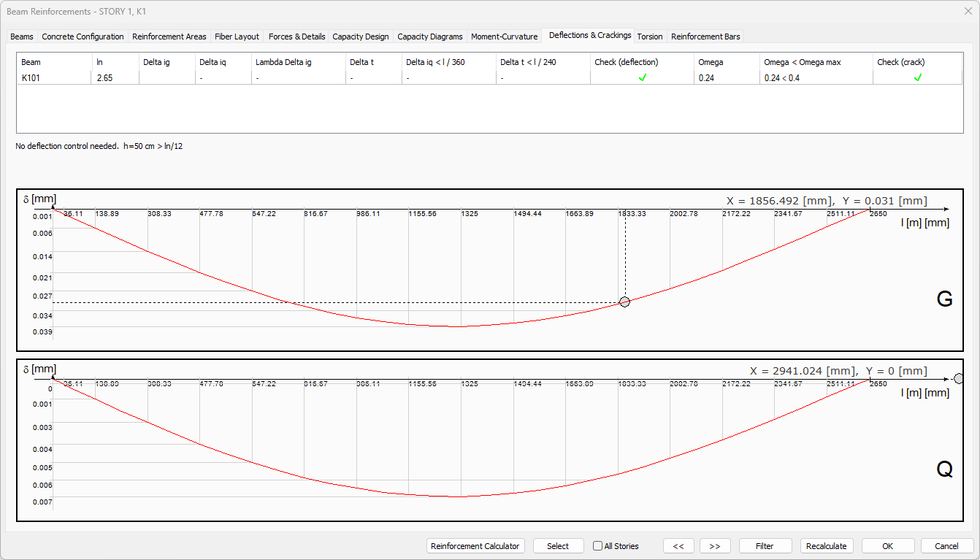Click the Cancel button
This screenshot has width=980, height=560.
point(947,546)
